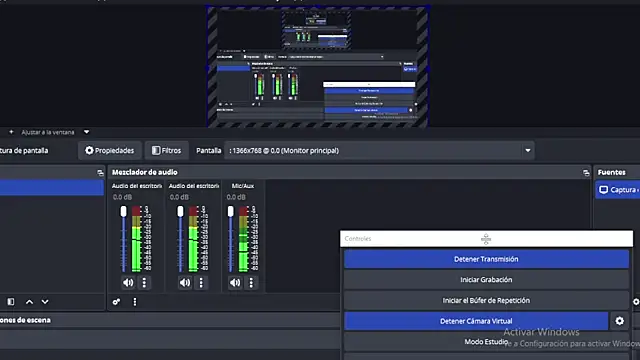Viewport: 640px width, 360px height.
Task: Open advanced audio properties gear icon
Action: click(116, 302)
